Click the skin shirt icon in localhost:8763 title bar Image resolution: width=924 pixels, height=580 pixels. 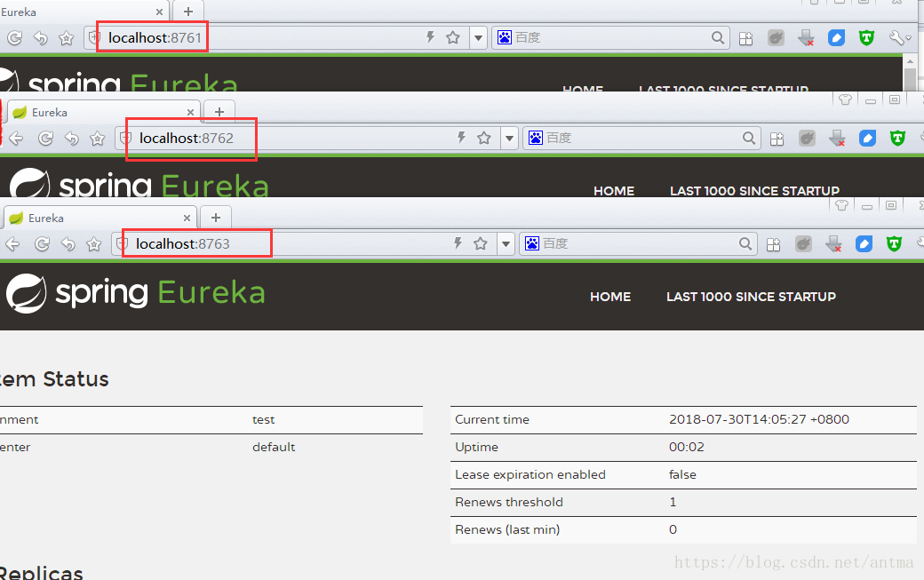click(x=841, y=205)
